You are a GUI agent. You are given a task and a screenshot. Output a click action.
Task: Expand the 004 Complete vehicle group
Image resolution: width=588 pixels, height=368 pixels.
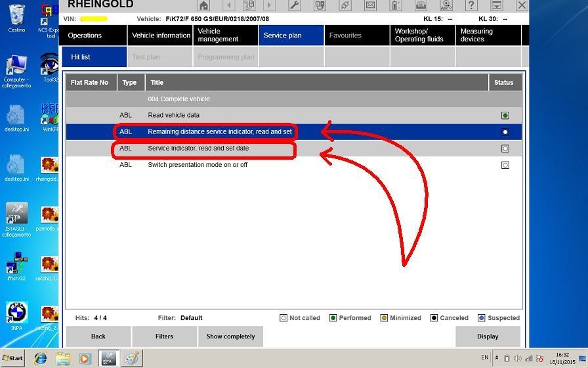[x=294, y=99]
